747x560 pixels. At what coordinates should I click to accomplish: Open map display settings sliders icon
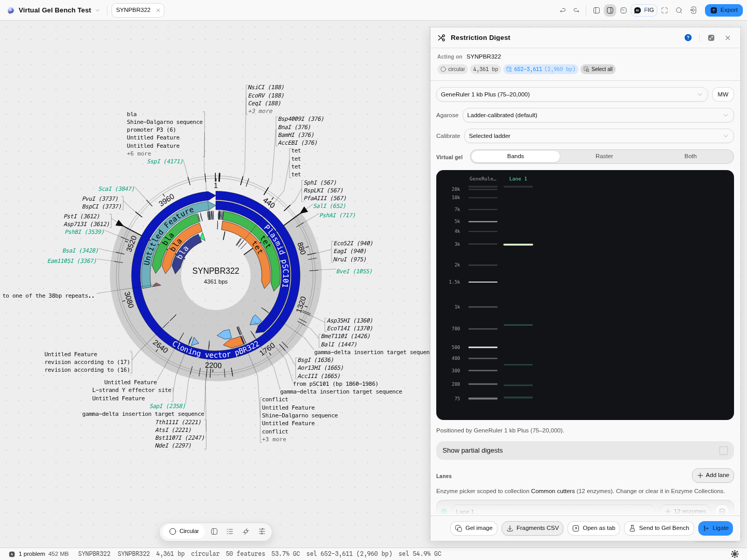click(262, 531)
